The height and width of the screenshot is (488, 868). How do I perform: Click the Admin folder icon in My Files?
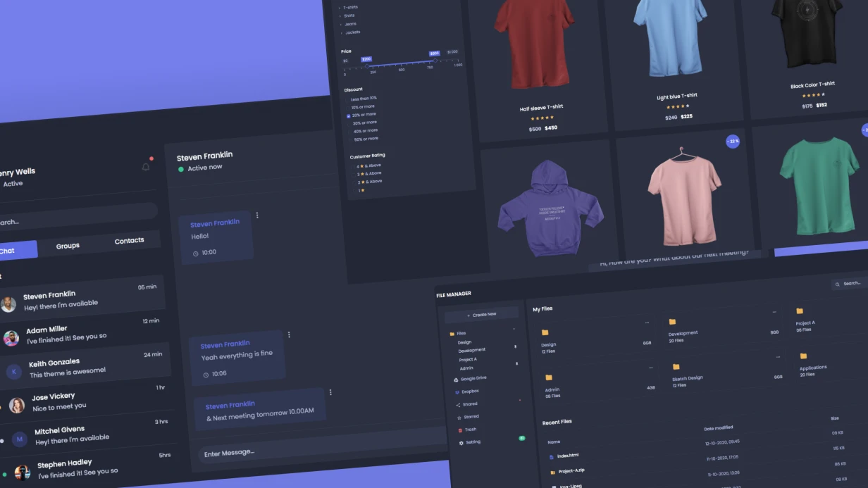pyautogui.click(x=549, y=377)
